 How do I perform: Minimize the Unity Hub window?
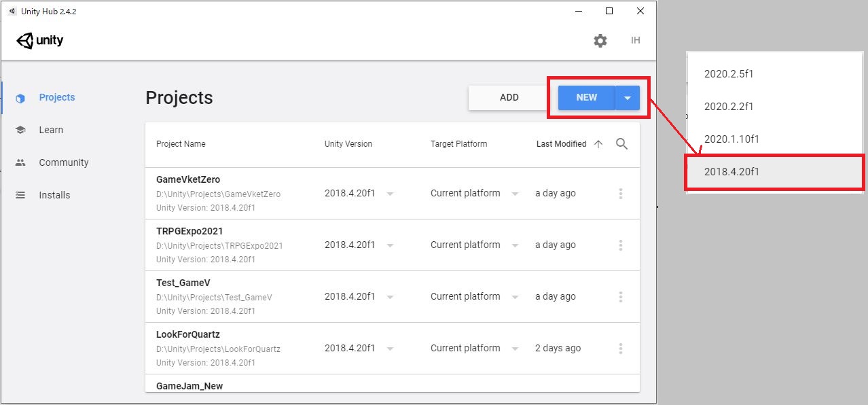click(x=579, y=11)
